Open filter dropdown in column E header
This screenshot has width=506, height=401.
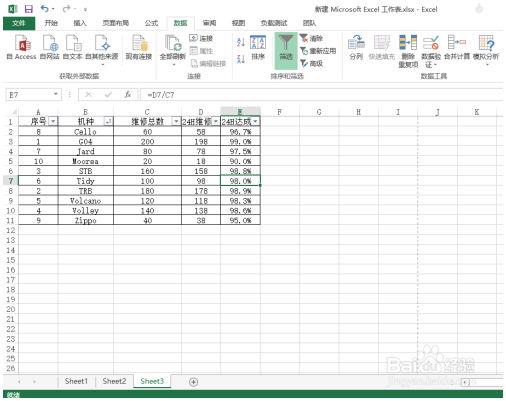[x=255, y=121]
